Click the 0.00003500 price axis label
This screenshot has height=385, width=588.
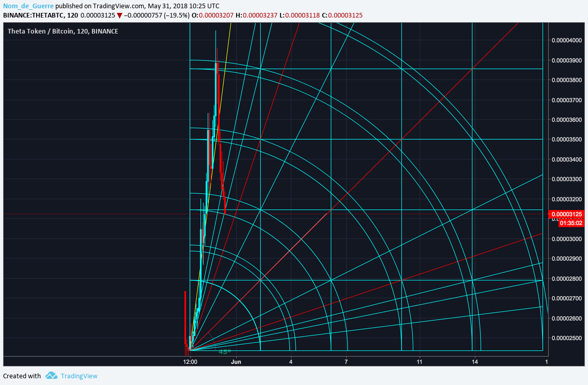pos(567,139)
